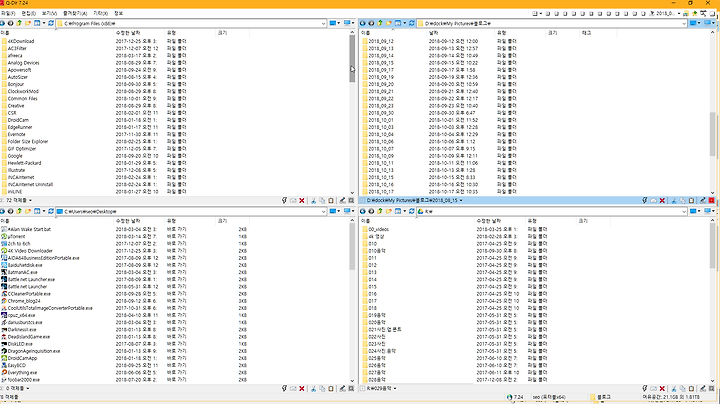The width and height of the screenshot is (720, 404).
Task: Click delete red X in Program Files pane status bar
Action: (302, 201)
